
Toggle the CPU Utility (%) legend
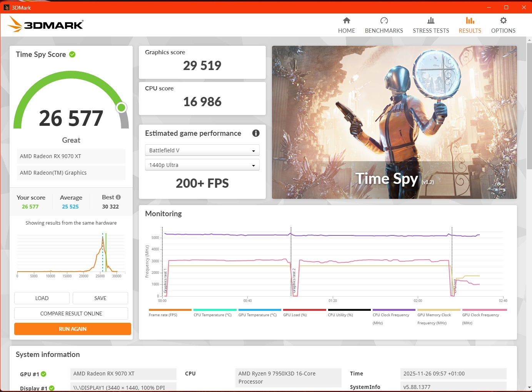pos(349,310)
